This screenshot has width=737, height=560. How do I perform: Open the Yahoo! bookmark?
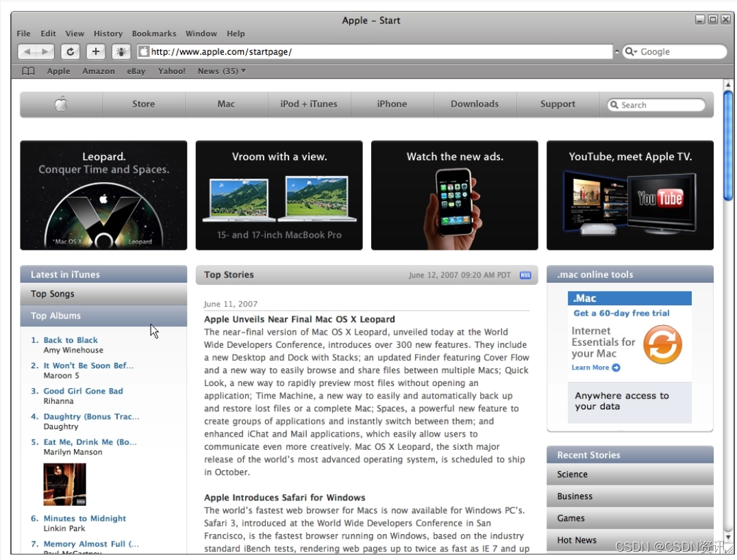(x=171, y=71)
